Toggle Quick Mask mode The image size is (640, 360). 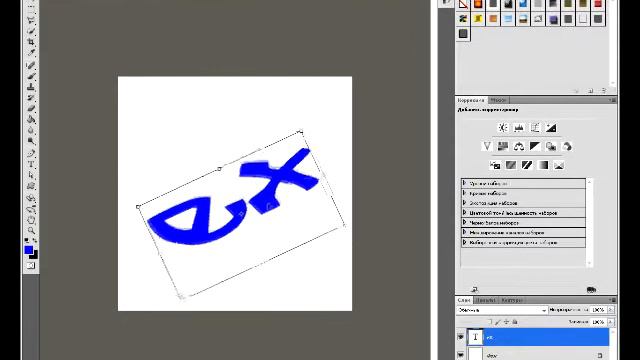31,266
